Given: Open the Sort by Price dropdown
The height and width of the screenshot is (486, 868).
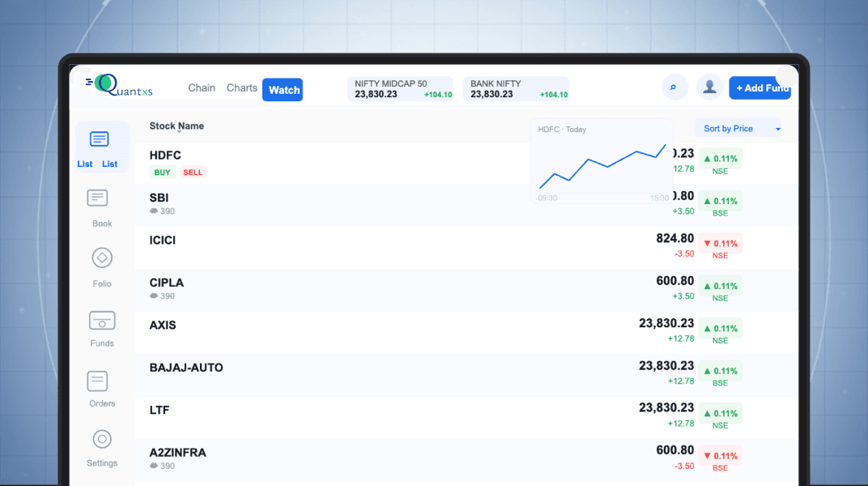Looking at the screenshot, I should click(x=738, y=129).
